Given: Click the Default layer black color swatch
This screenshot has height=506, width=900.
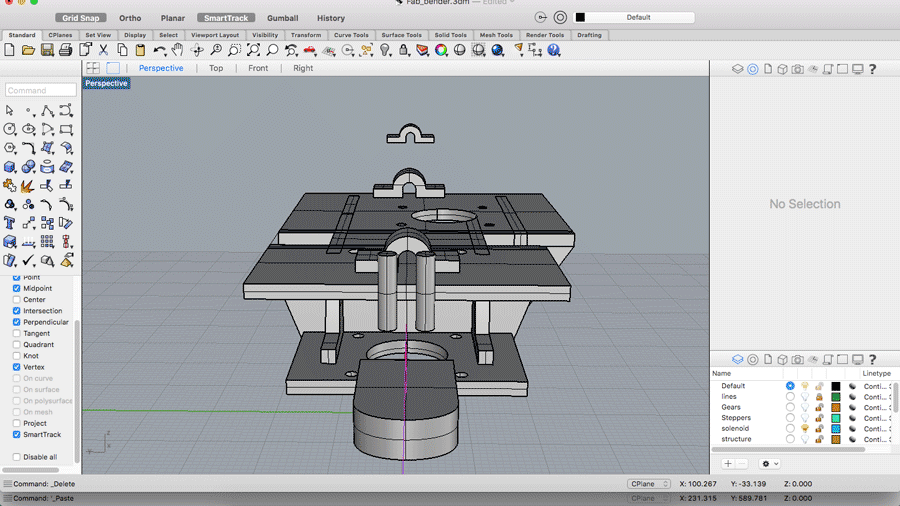Looking at the screenshot, I should 836,386.
